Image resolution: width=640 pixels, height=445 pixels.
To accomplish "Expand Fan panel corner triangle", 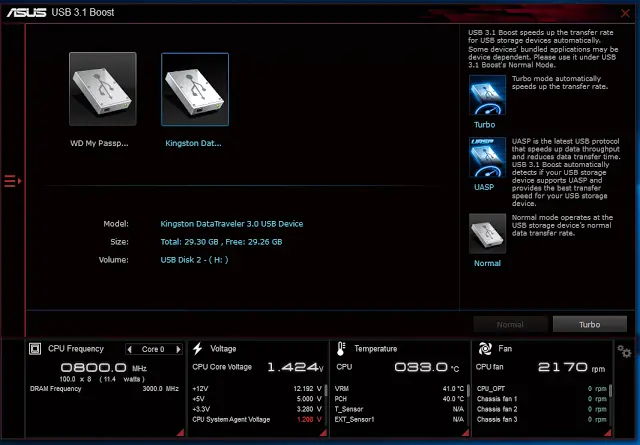I will pyautogui.click(x=607, y=432).
